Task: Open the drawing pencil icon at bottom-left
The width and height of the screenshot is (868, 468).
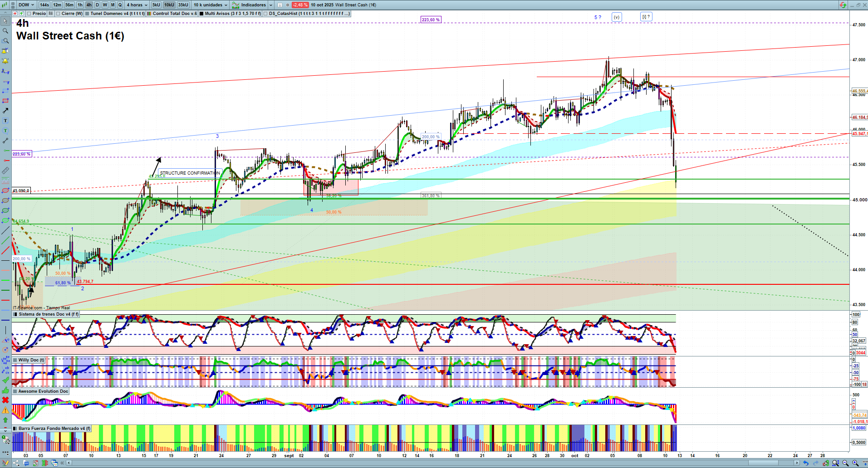Action: click(x=6, y=463)
